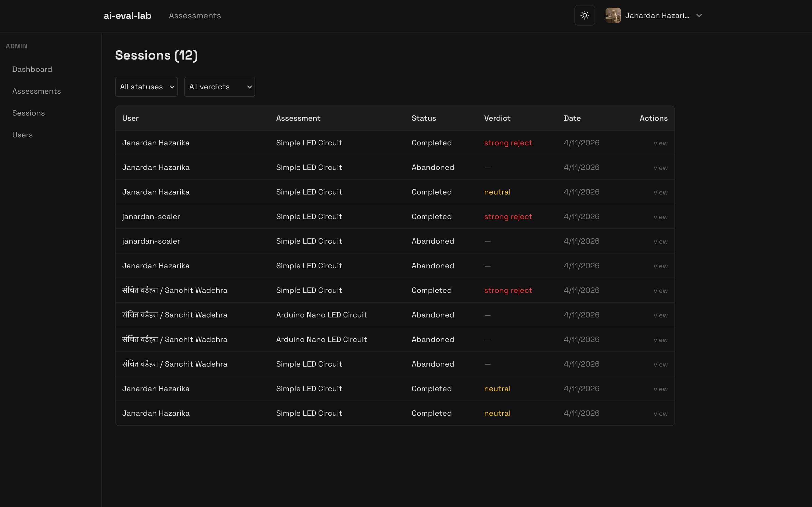Click the 'strong reject' verdict in janardan-scaler row
The width and height of the screenshot is (812, 507).
point(508,217)
